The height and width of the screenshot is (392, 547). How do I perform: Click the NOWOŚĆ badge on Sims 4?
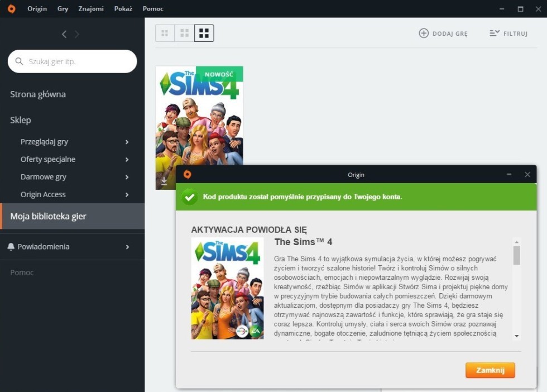(x=219, y=74)
